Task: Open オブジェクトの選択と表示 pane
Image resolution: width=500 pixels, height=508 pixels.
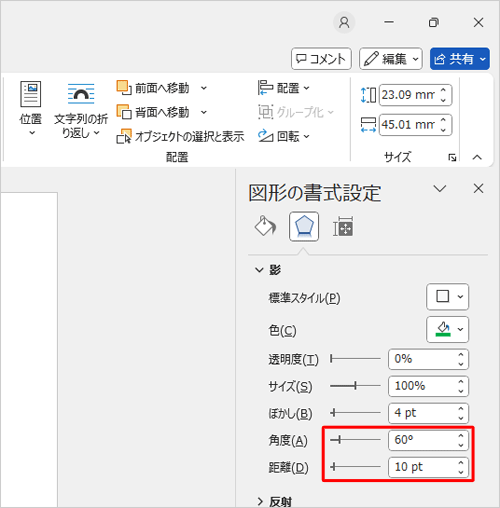Action: pos(180,136)
